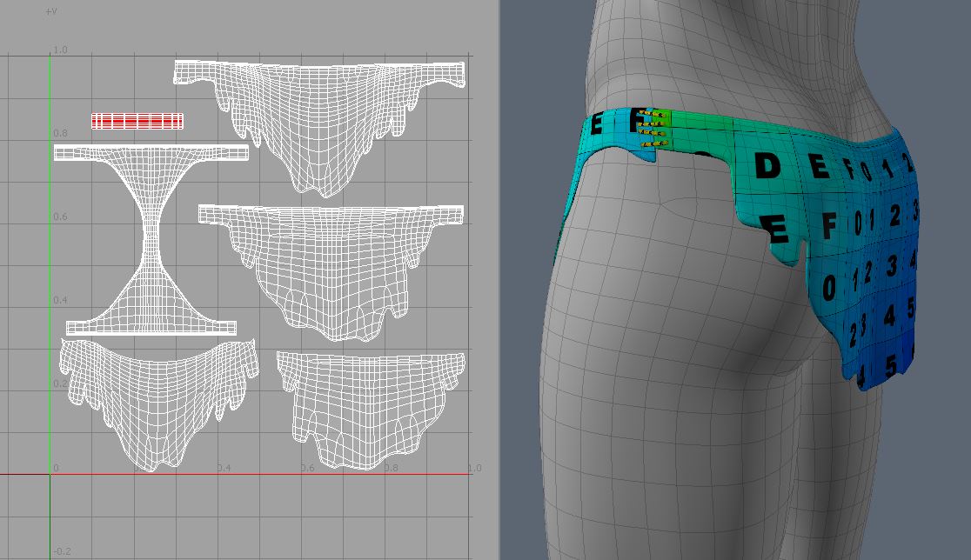971x560 pixels.
Task: Select the red highlighted UV strip island
Action: click(137, 121)
